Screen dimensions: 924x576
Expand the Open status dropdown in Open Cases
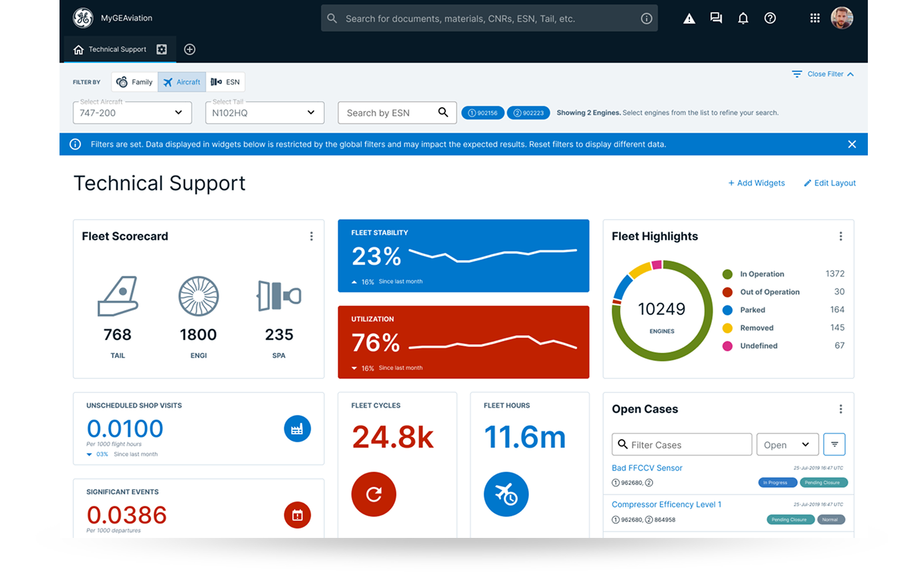(788, 445)
